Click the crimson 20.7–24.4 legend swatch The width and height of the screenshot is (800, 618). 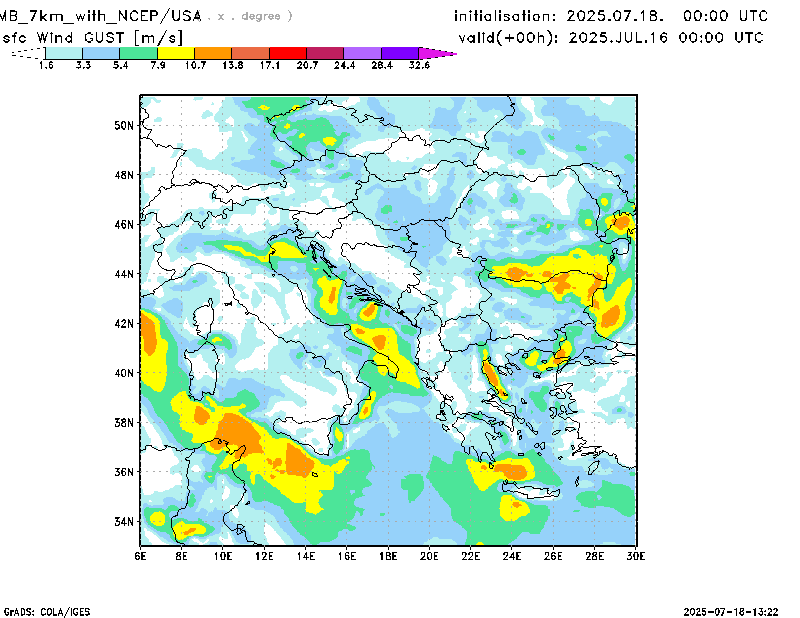click(x=325, y=53)
